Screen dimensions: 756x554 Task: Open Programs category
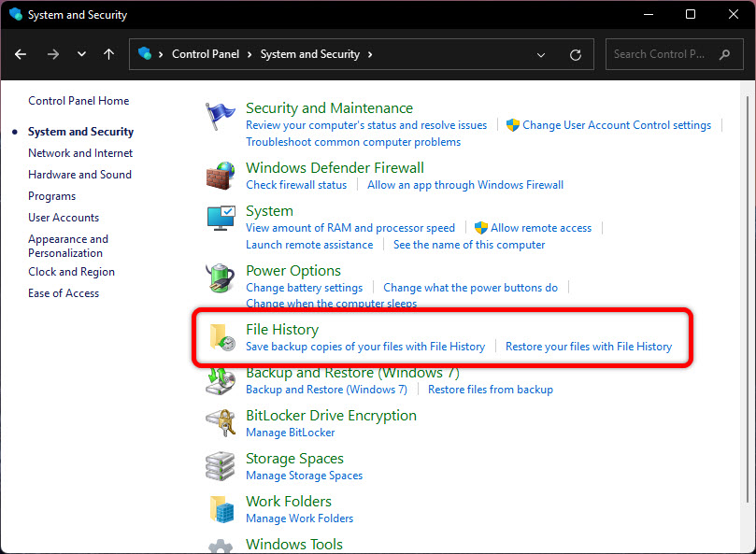pyautogui.click(x=51, y=196)
